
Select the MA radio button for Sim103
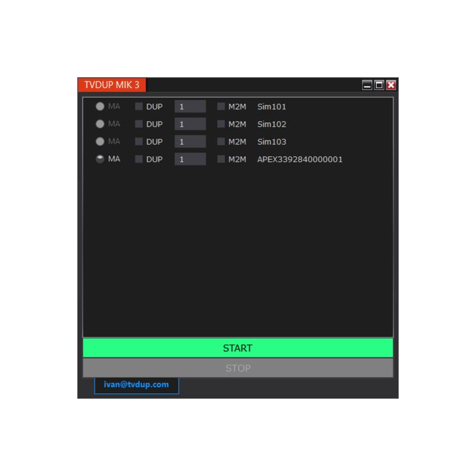[100, 142]
